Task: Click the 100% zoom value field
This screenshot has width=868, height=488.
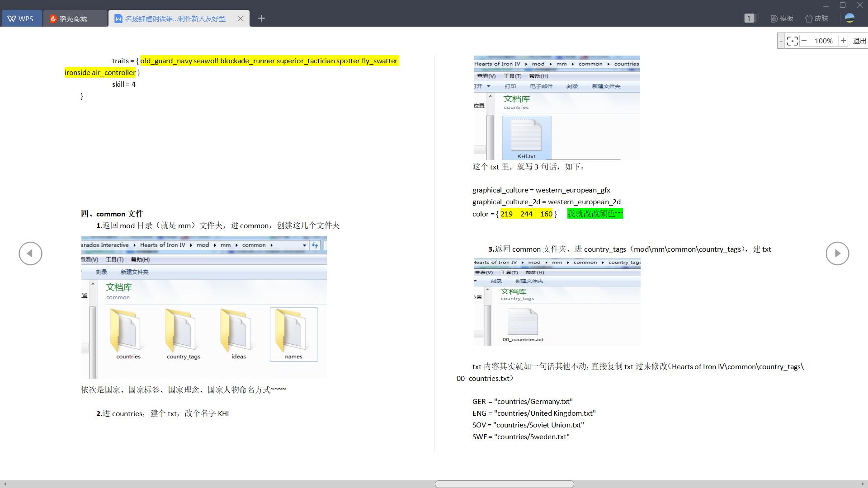Action: pyautogui.click(x=823, y=41)
